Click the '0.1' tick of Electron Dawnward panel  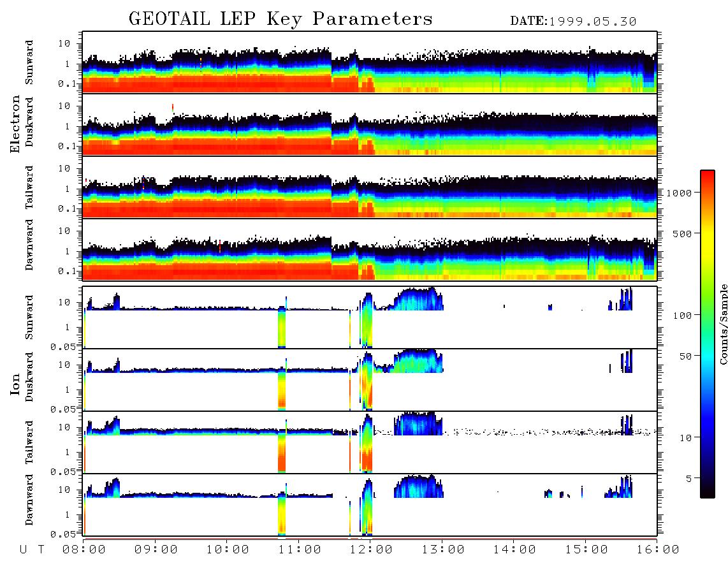tap(67, 271)
